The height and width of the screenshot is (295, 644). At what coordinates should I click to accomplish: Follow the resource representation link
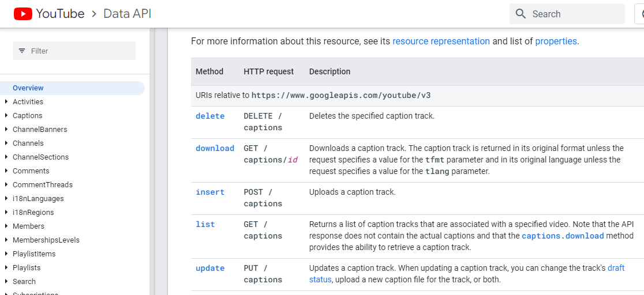441,41
